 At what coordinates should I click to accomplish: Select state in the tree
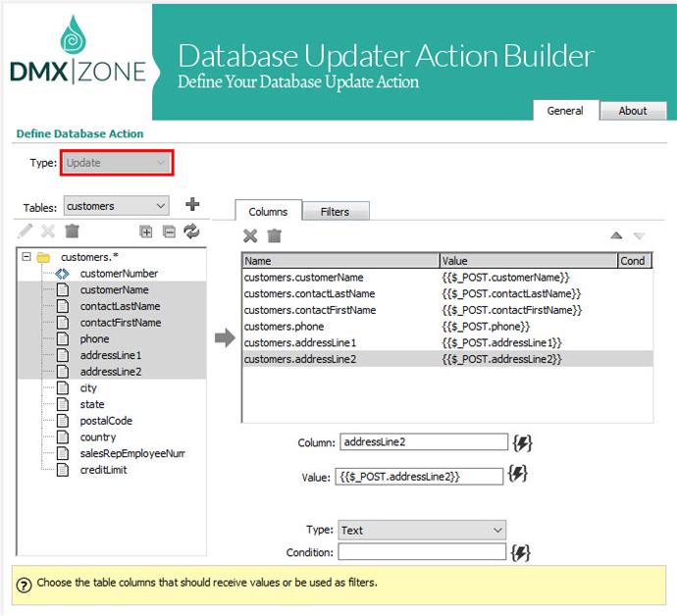pyautogui.click(x=92, y=405)
